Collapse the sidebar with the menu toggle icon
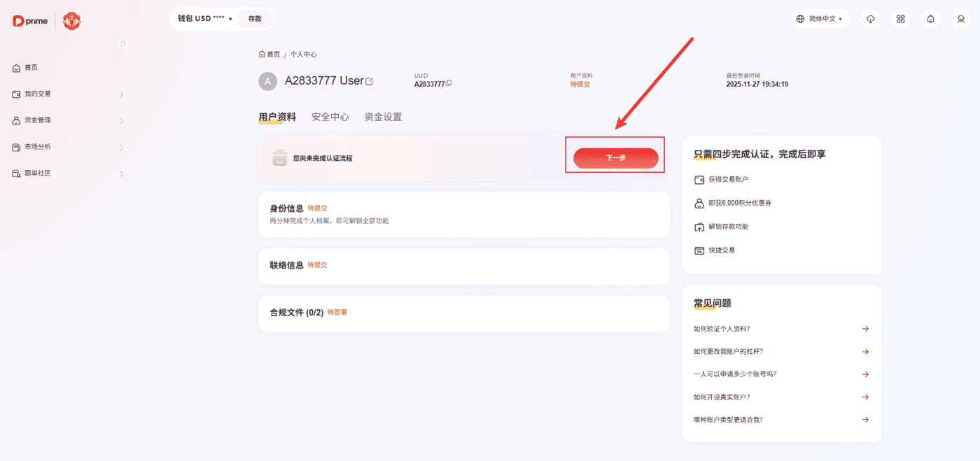 (122, 43)
